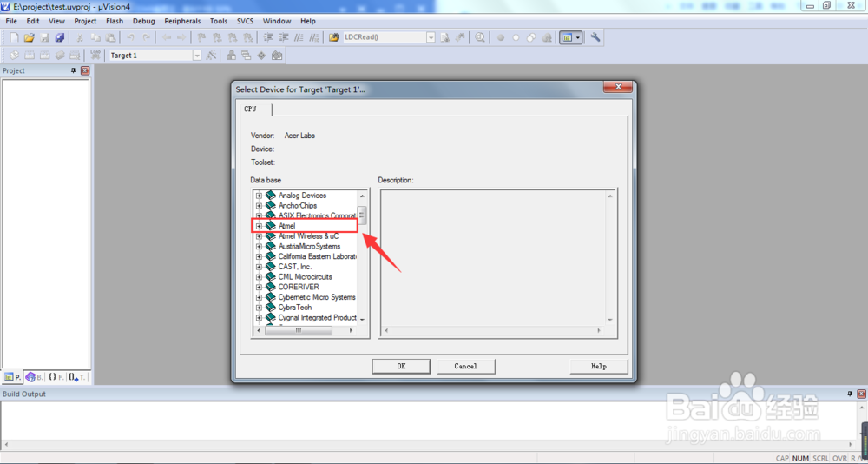Click the Undo arrow icon
868x464 pixels.
pos(131,37)
